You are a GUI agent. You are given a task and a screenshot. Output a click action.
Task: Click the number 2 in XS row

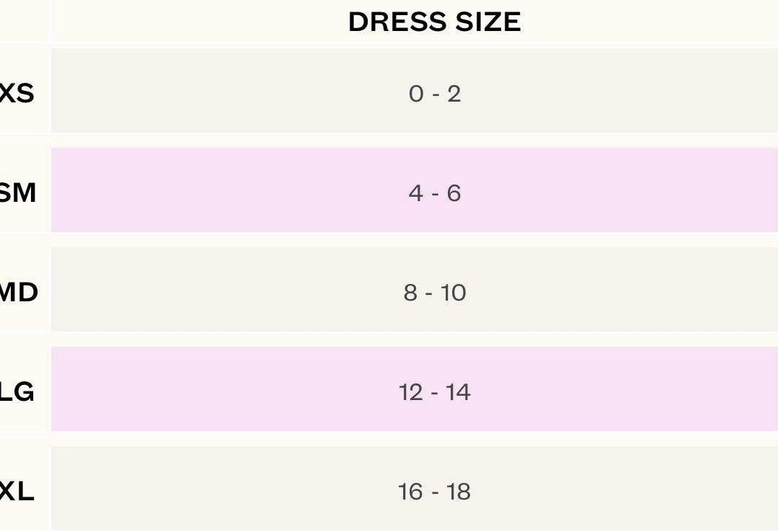454,94
